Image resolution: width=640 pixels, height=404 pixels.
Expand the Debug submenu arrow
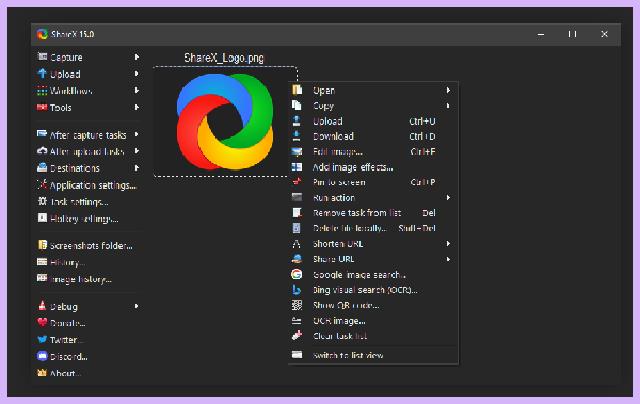pyautogui.click(x=137, y=306)
